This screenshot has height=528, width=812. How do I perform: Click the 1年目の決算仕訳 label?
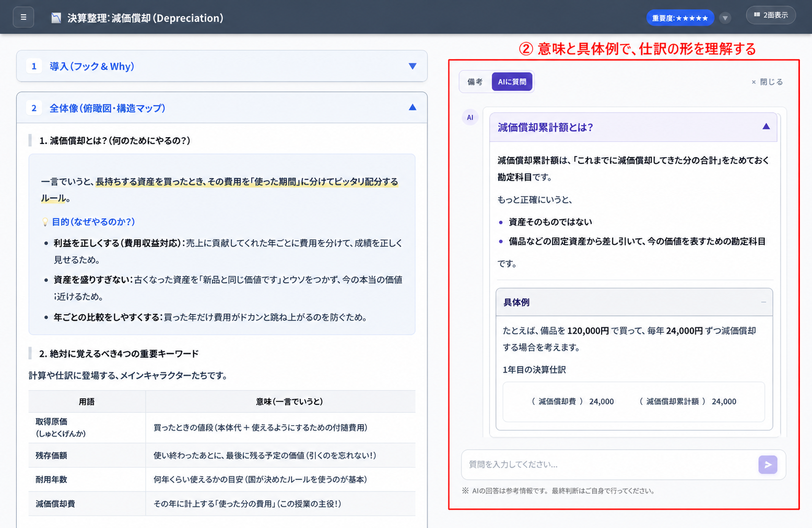pyautogui.click(x=534, y=370)
